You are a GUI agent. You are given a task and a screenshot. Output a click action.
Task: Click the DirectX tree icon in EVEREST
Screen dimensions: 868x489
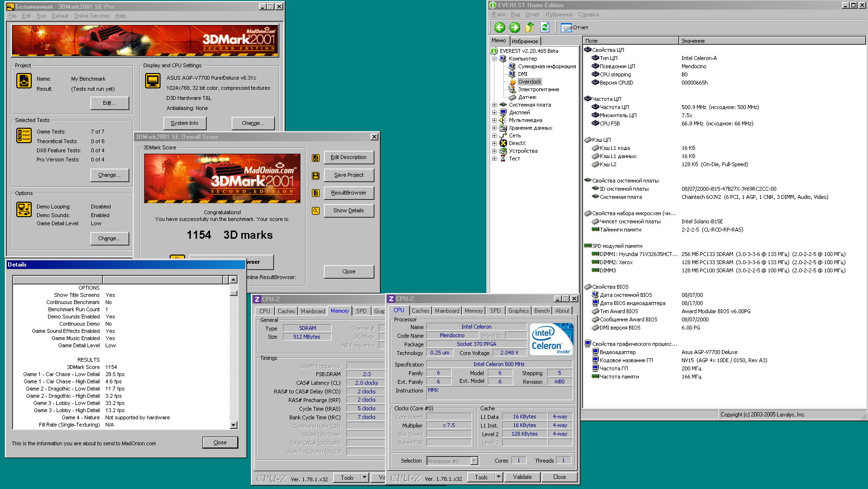click(x=503, y=143)
